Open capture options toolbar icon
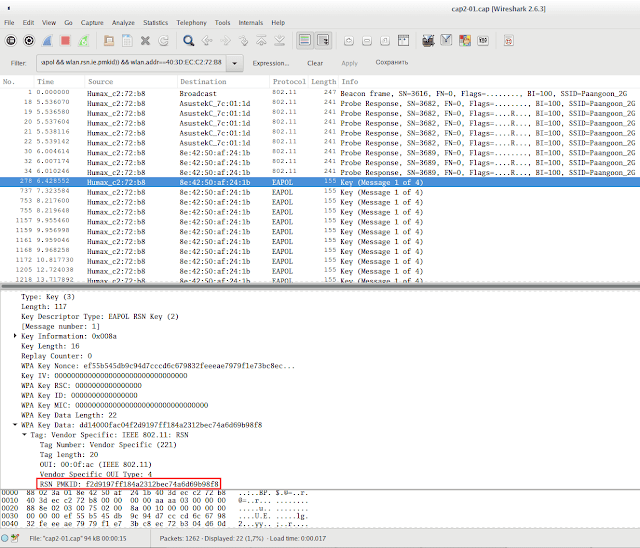 pos(29,40)
